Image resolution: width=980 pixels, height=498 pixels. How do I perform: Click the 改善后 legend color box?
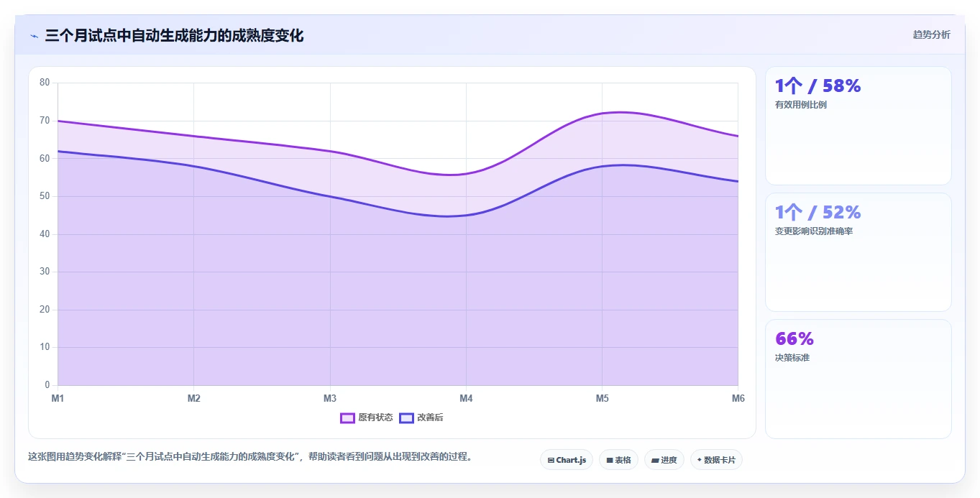click(x=407, y=418)
